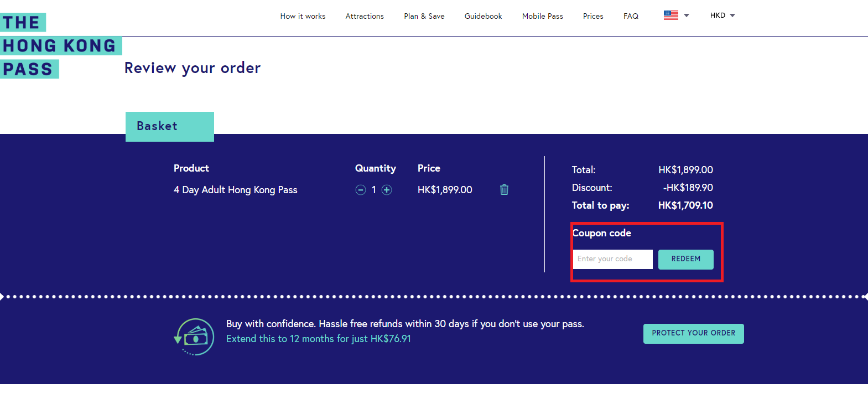The width and height of the screenshot is (868, 398).
Task: Click the quantity value 1
Action: coord(374,190)
